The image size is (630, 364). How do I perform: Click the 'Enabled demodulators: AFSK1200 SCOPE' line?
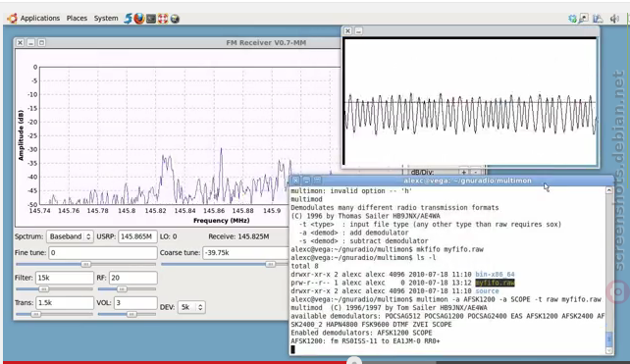coord(361,333)
